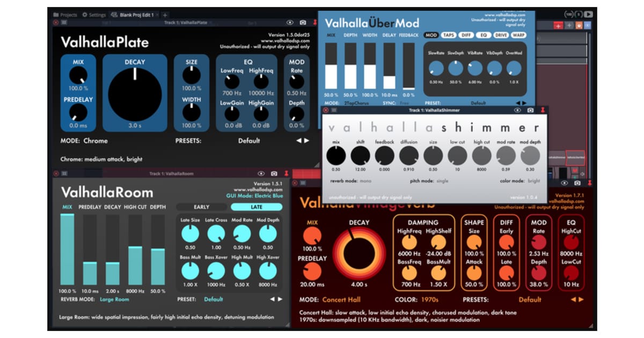Click the grid icon in ValhallaPlate title bar
The height and width of the screenshot is (338, 644).
[x=64, y=23]
